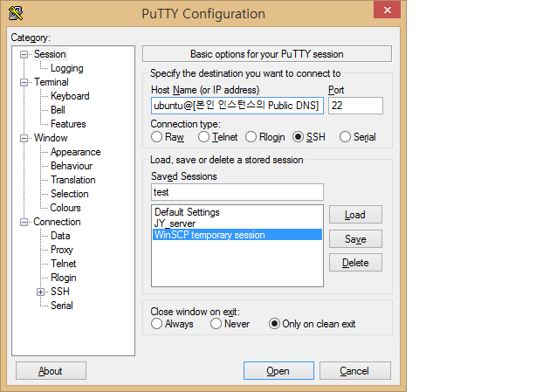Close the PuTTY Configuration window

[x=387, y=10]
